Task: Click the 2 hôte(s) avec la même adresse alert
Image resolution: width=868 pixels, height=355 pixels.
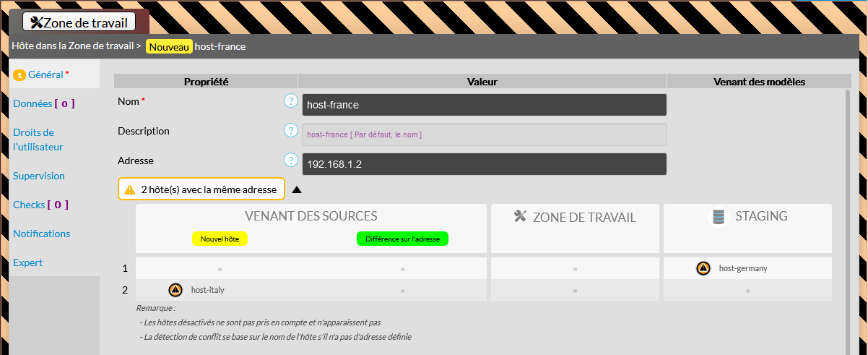Action: pos(201,189)
